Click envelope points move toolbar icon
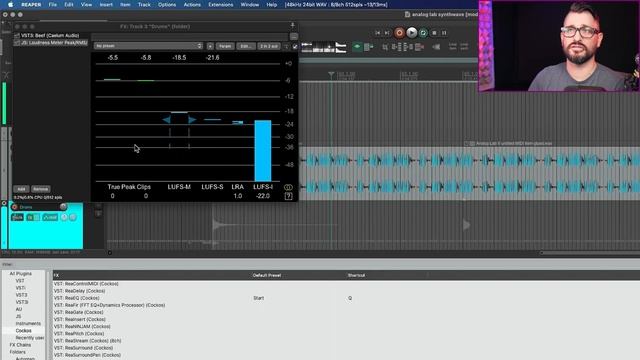The height and width of the screenshot is (360, 640). [x=409, y=47]
